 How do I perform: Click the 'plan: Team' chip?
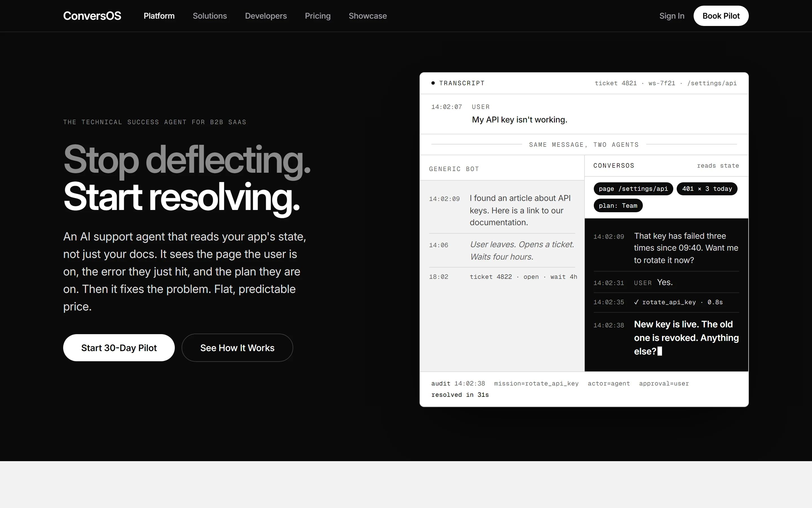pyautogui.click(x=618, y=206)
